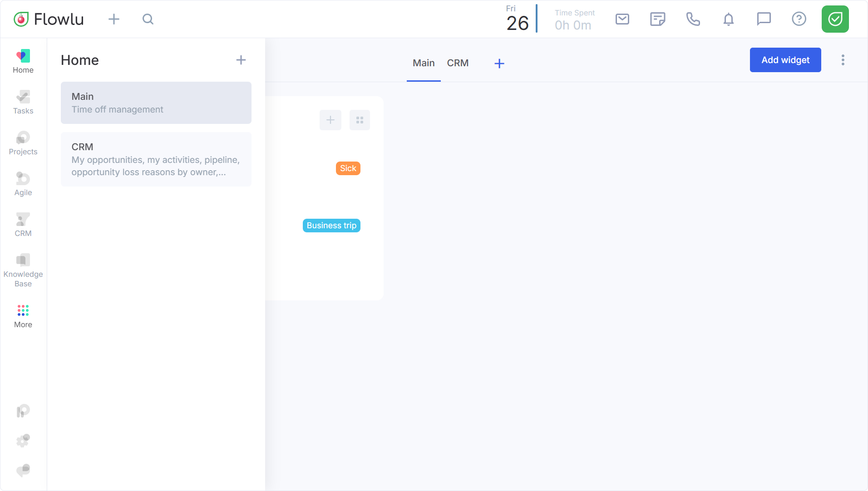Click the help question mark icon
Screen dimensions: 868x491
799,19
